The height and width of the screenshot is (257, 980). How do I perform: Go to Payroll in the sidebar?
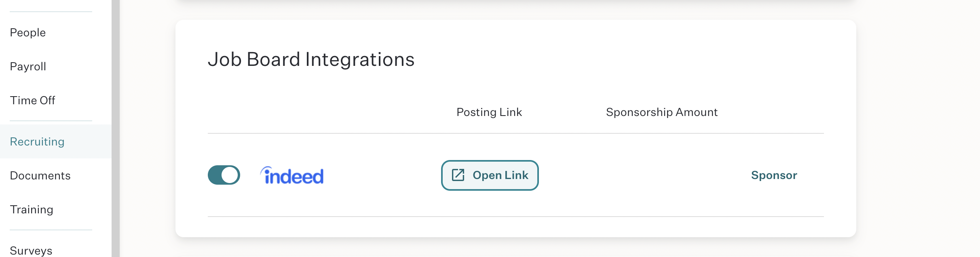click(28, 66)
